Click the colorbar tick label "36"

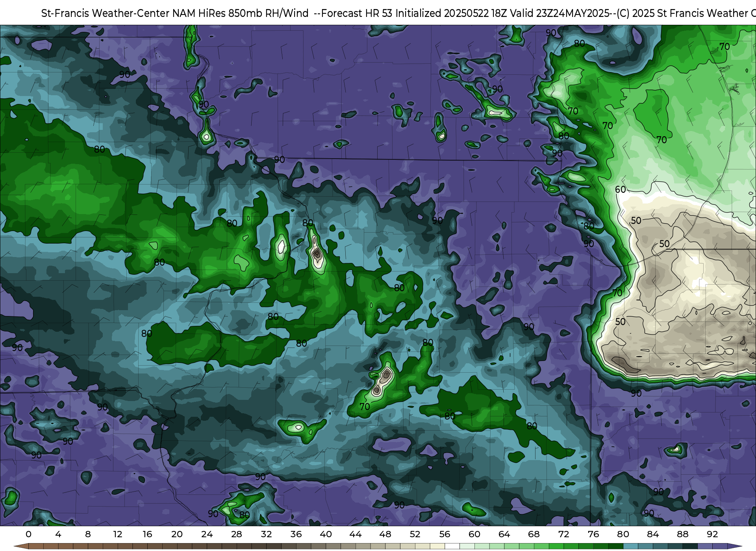[296, 534]
